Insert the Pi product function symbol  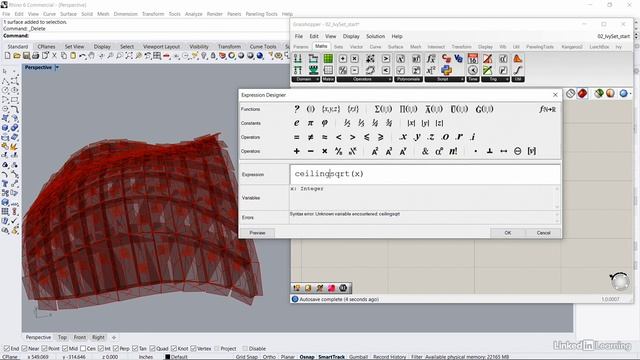coord(408,109)
